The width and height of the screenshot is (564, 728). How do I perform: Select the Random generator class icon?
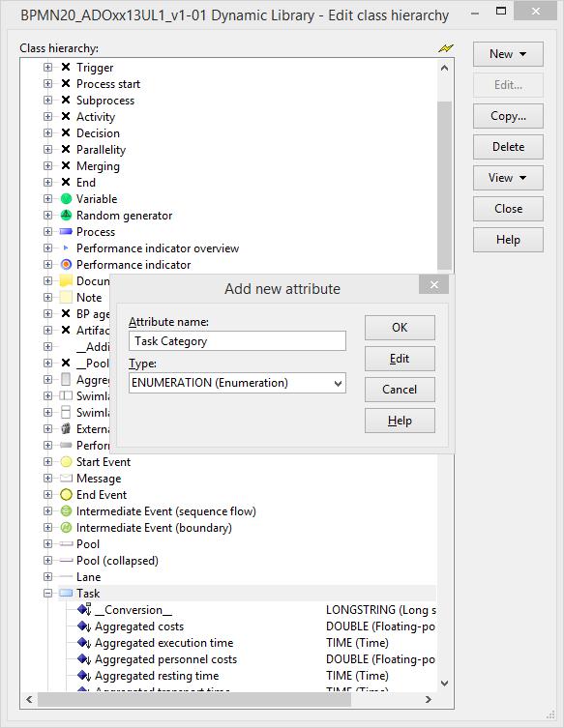pyautogui.click(x=66, y=215)
